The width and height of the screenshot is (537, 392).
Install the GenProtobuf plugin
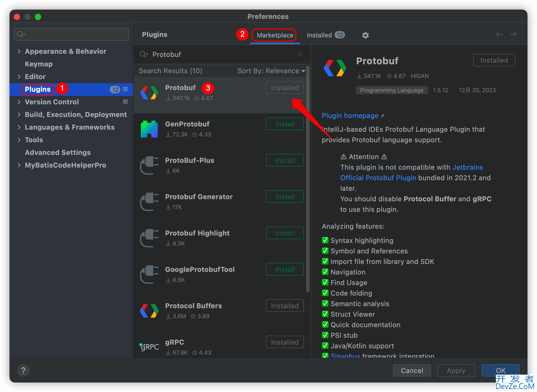tap(285, 124)
